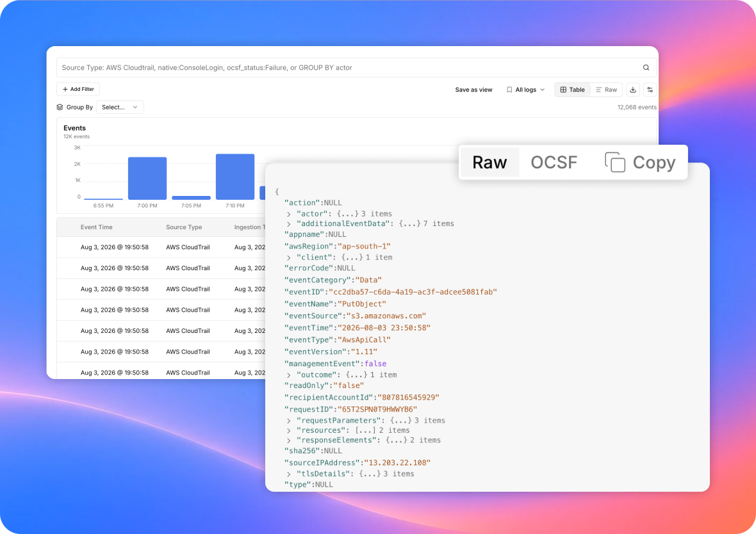This screenshot has height=534, width=756.
Task: Select the Raw tab in JSON panel
Action: click(489, 163)
